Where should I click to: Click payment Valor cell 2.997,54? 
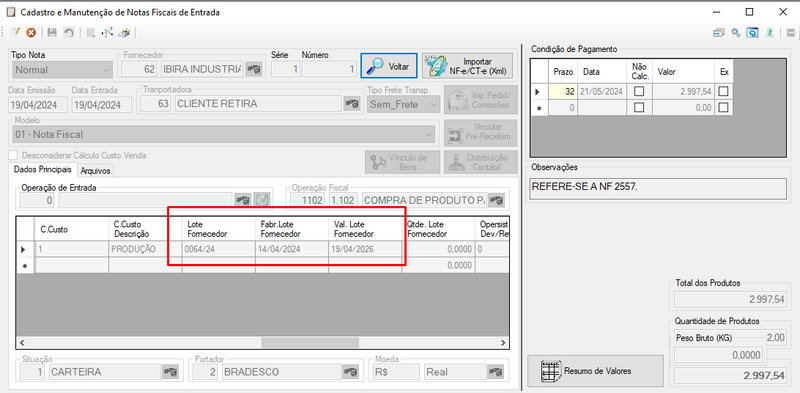[684, 92]
